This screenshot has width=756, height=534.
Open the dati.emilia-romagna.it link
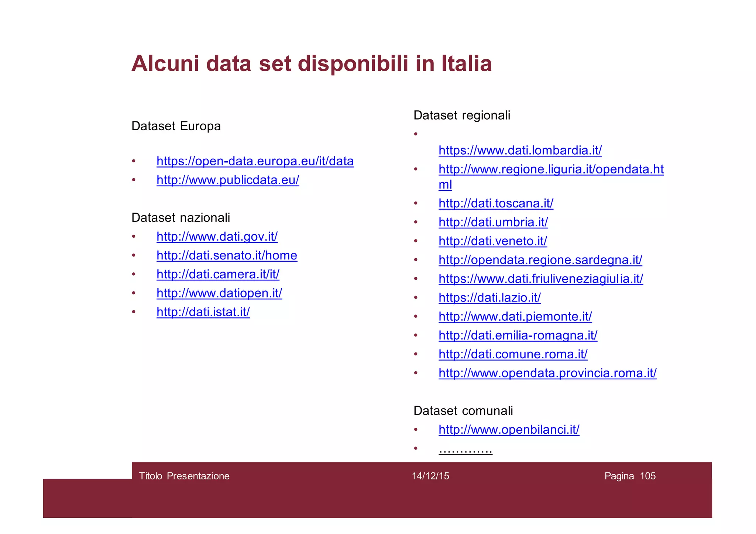pyautogui.click(x=518, y=335)
